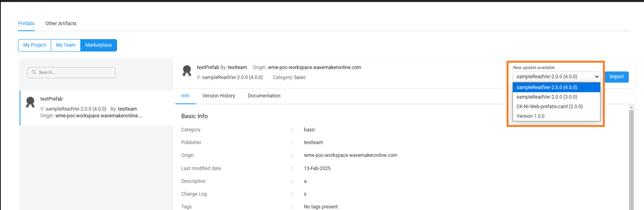This screenshot has height=210, width=644.
Task: Open the Documentation tab
Action: coord(264,96)
